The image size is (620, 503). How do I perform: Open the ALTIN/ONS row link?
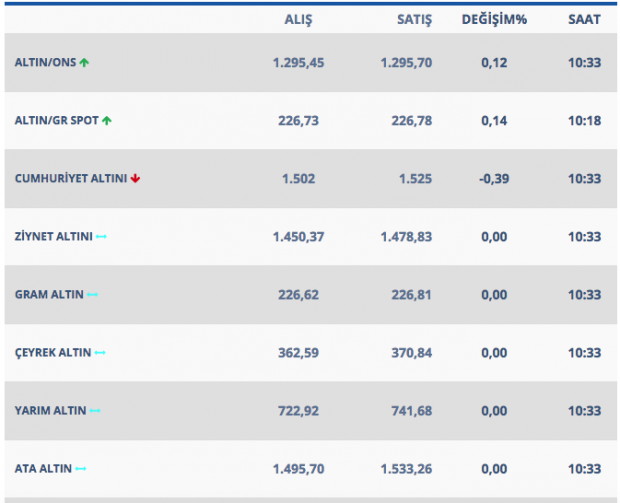[x=45, y=62]
